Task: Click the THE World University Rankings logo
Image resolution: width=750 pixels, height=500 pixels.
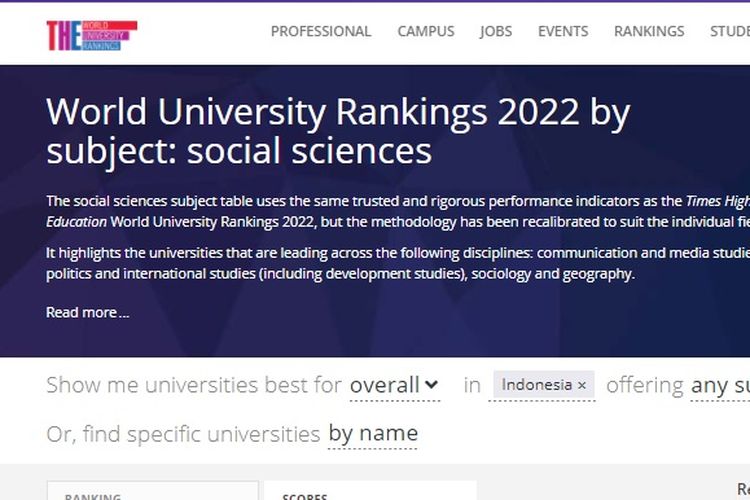Action: [92, 35]
